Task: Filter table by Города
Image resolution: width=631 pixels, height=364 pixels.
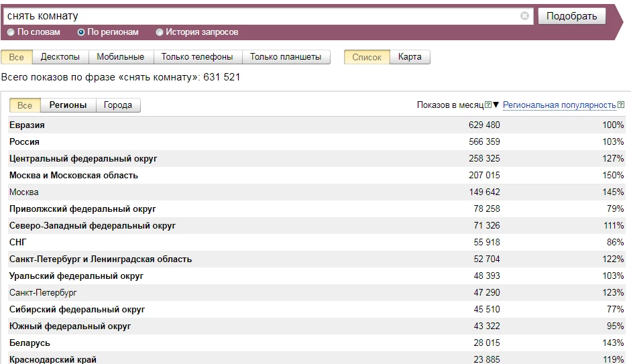Action: pyautogui.click(x=118, y=105)
